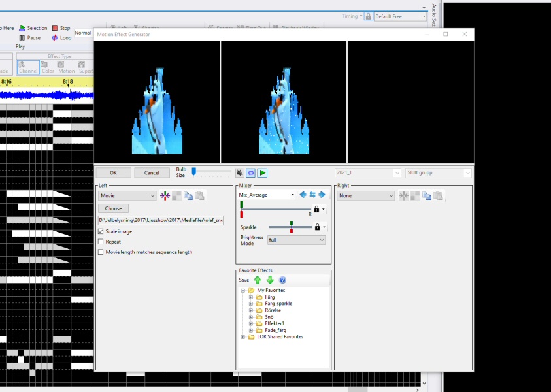This screenshot has width=551, height=392.
Task: Open Favorite Effects help icon
Action: pyautogui.click(x=282, y=280)
